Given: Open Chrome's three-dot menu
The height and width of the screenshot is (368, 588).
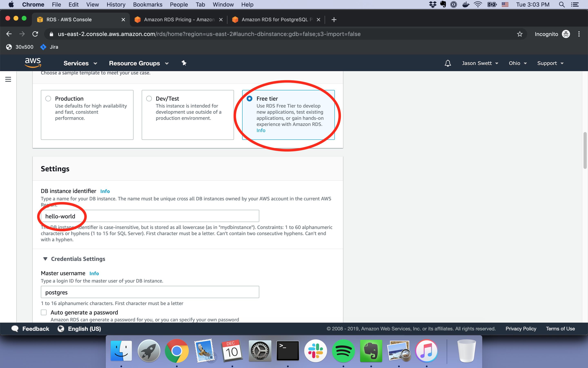Looking at the screenshot, I should [x=579, y=34].
